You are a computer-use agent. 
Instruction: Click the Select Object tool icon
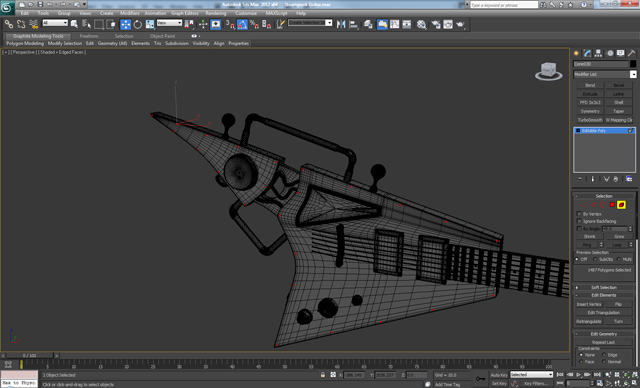point(74,24)
